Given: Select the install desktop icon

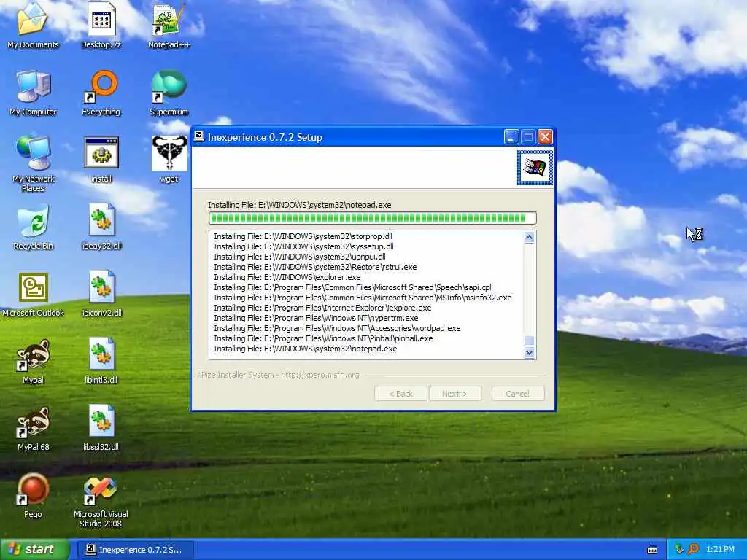Looking at the screenshot, I should [x=101, y=160].
